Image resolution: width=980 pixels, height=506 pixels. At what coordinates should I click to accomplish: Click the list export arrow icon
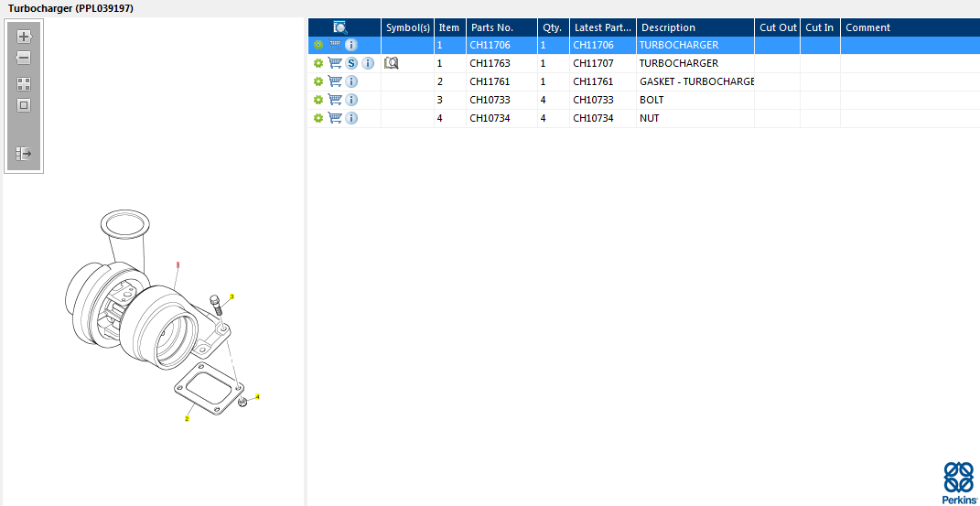[24, 154]
